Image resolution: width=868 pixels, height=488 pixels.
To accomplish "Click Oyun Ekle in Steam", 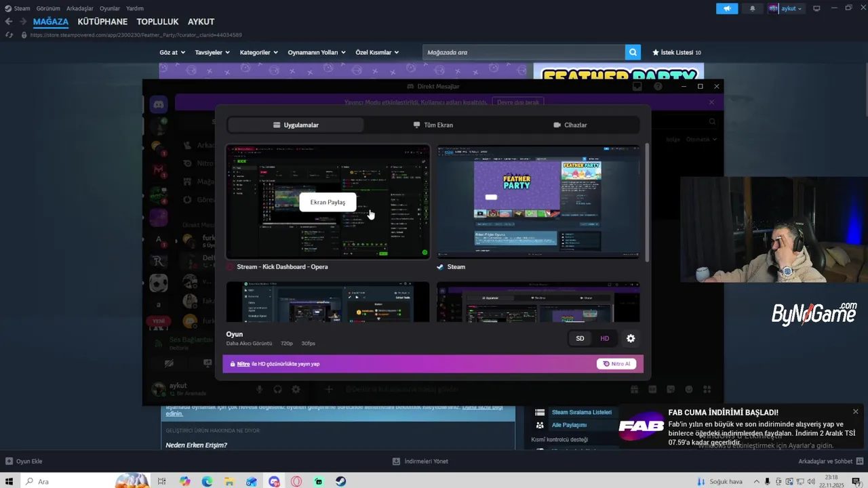I will 24,462.
